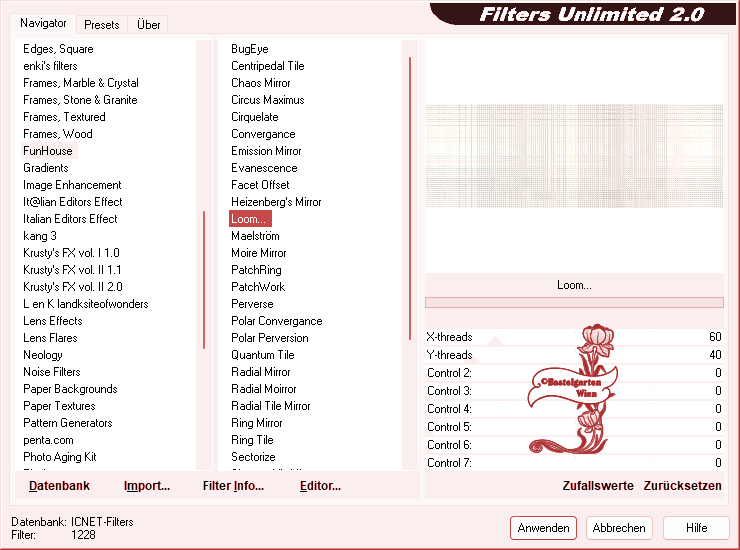Choose Chaos Mirror filter
Screen dimensions: 740x550
[261, 83]
